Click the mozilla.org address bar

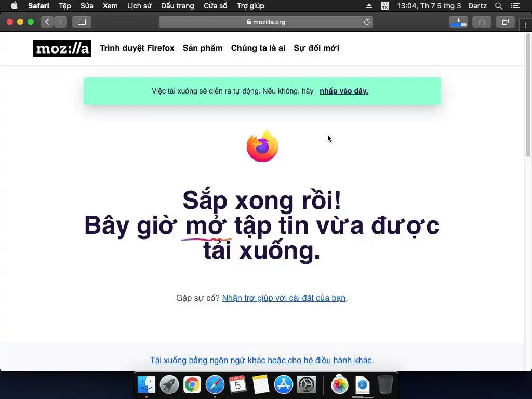point(265,22)
